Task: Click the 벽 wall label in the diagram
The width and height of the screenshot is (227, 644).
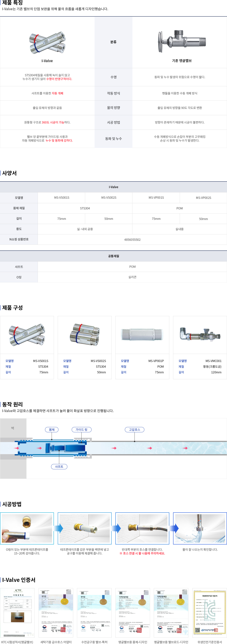Action: [x=12, y=428]
